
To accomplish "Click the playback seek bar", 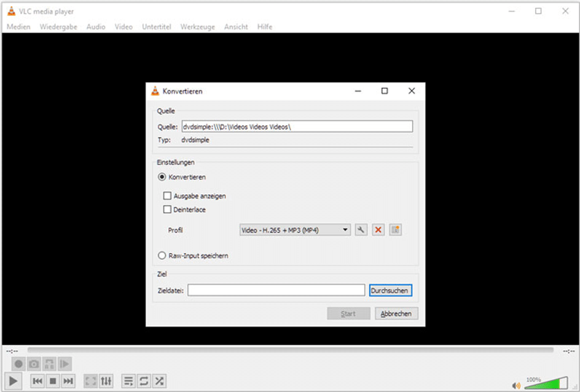I will pyautogui.click(x=291, y=350).
